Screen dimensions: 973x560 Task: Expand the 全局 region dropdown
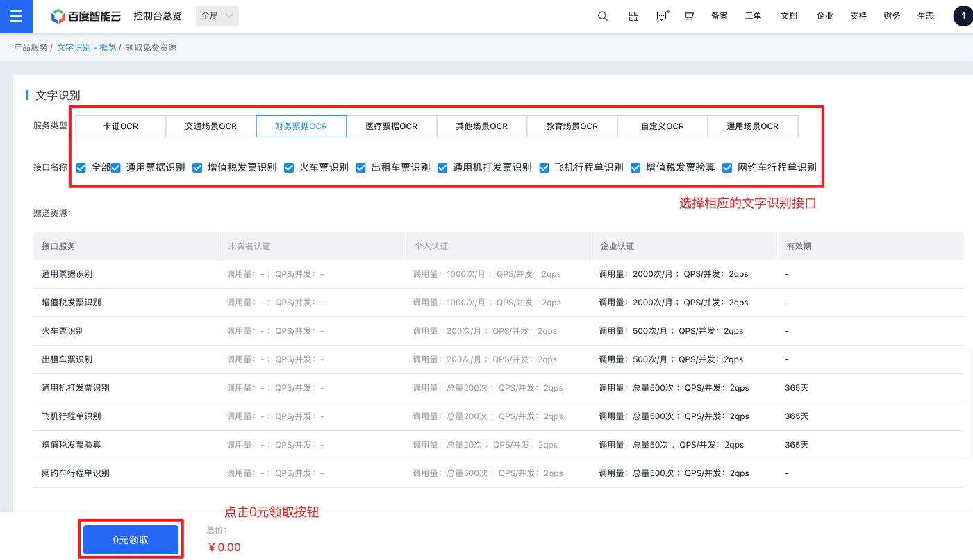point(217,16)
